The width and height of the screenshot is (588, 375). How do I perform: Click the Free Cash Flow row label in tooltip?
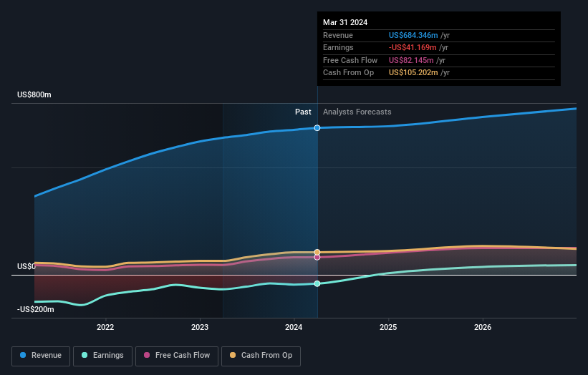click(350, 60)
